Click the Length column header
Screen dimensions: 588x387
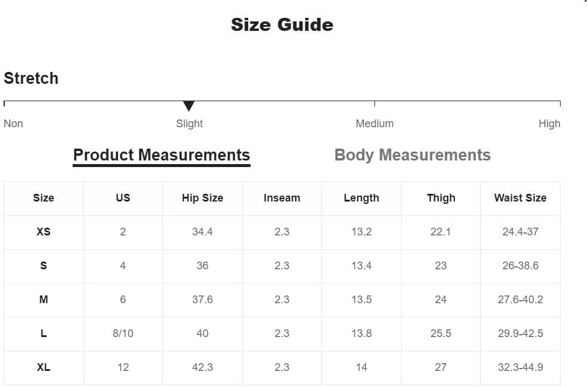(x=361, y=198)
